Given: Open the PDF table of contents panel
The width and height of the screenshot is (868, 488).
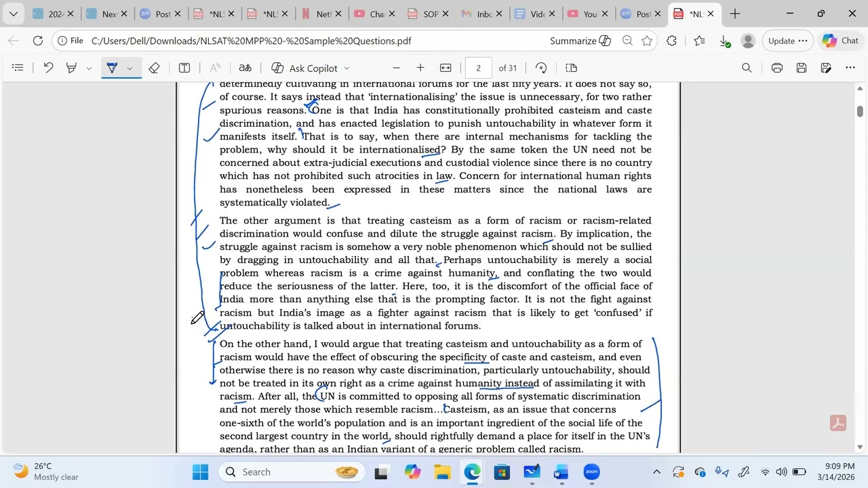Looking at the screenshot, I should click(x=18, y=68).
